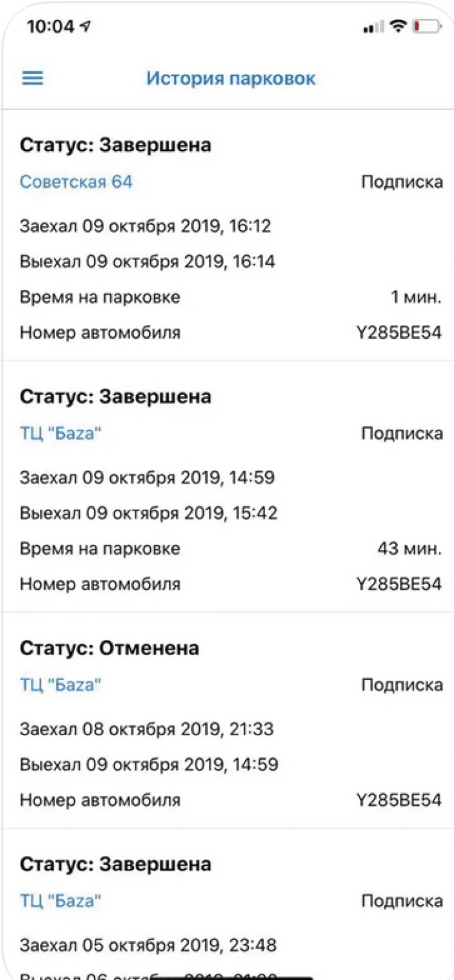The image size is (454, 980).
Task: Tap the location services arrow icon
Action: 85,27
